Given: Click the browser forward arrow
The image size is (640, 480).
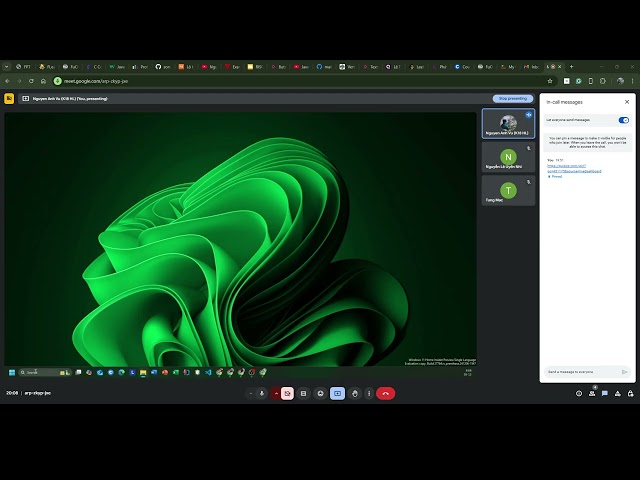Looking at the screenshot, I should [x=19, y=81].
